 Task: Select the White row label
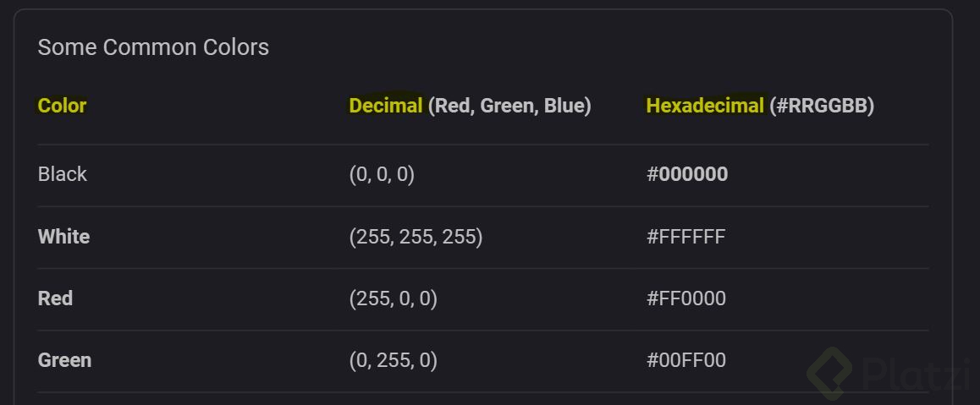(63, 237)
